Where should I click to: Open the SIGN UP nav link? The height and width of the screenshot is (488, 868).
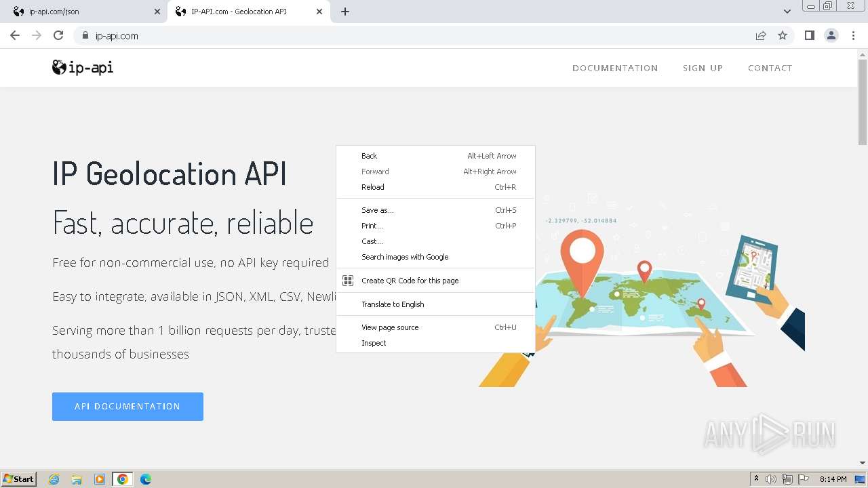pyautogui.click(x=703, y=68)
